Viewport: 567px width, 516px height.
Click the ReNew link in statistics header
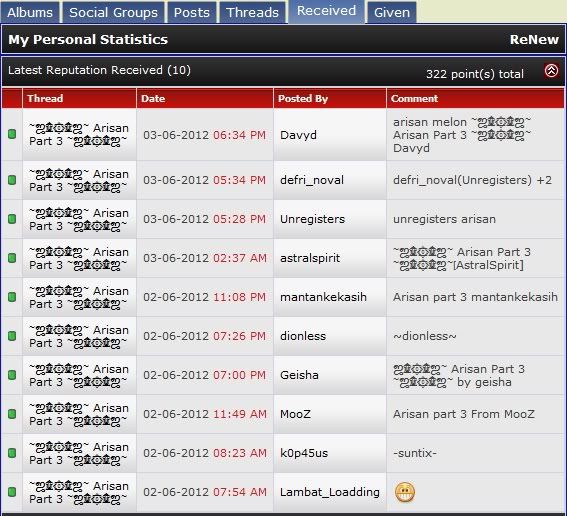tap(534, 39)
